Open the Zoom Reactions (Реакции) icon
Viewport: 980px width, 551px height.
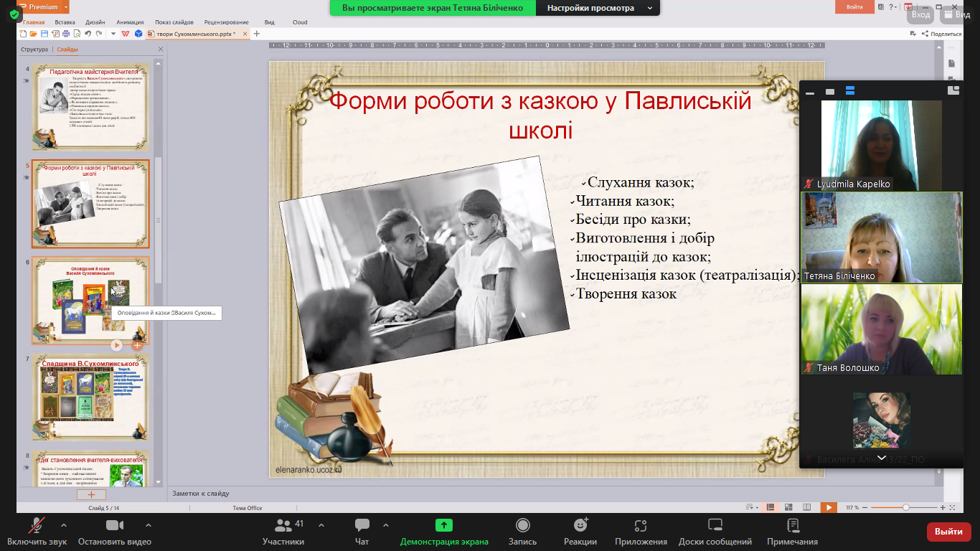[580, 526]
